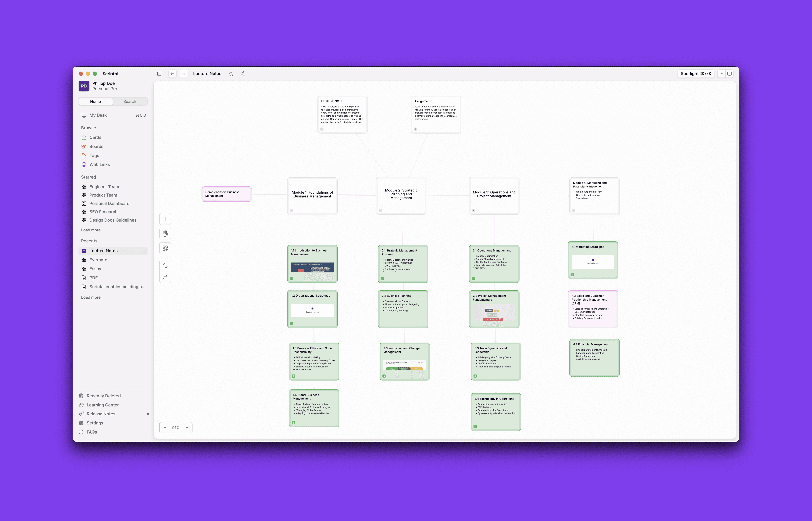
Task: Click the back navigation arrow
Action: tap(172, 74)
